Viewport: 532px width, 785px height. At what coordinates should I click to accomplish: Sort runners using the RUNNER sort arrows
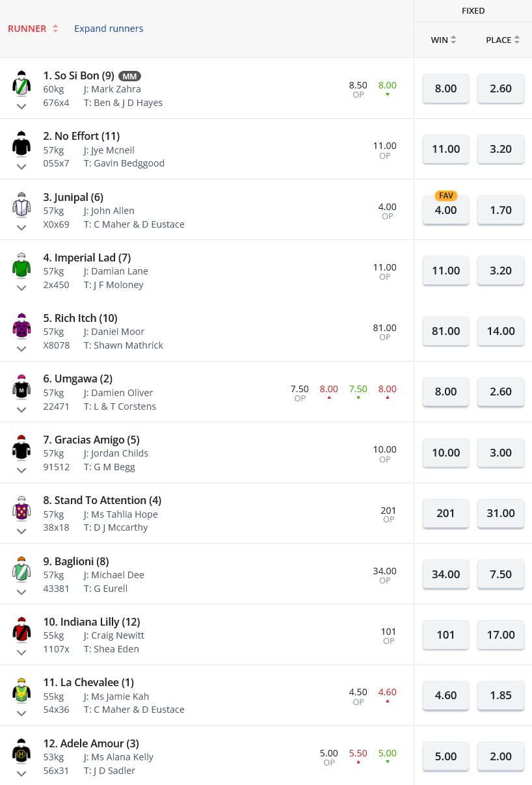(x=55, y=29)
